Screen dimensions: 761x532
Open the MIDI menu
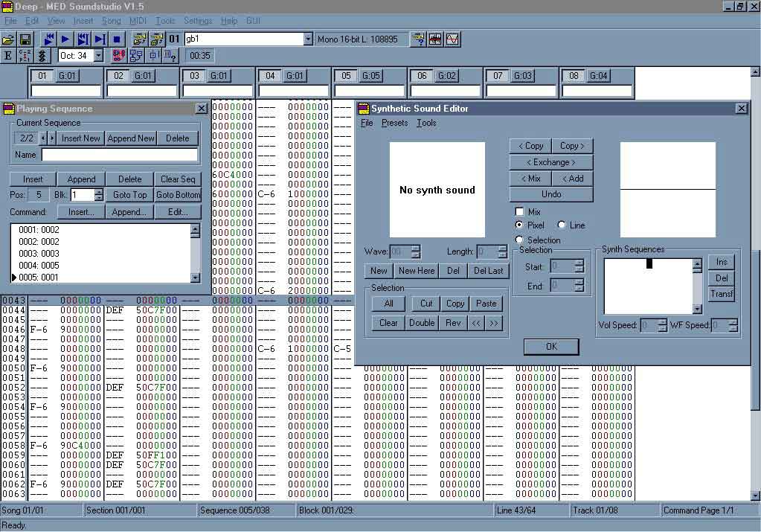click(138, 21)
